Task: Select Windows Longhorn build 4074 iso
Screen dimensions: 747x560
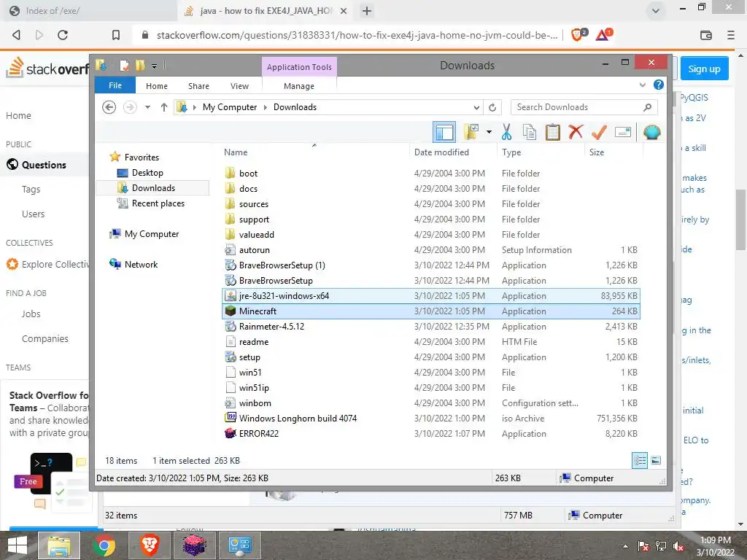Action: coord(430,418)
